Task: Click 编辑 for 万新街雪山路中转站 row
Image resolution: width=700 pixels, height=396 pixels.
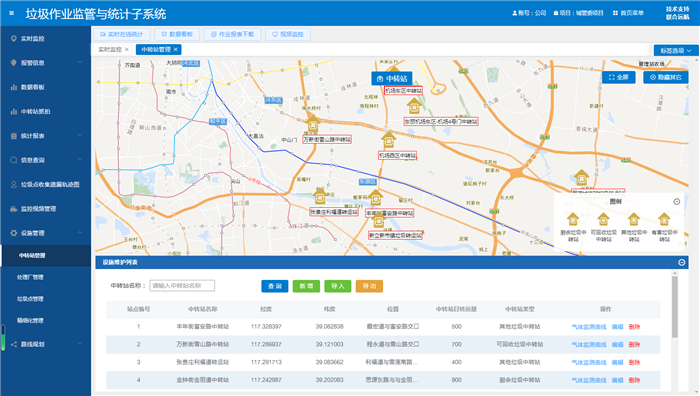Action: tap(617, 345)
